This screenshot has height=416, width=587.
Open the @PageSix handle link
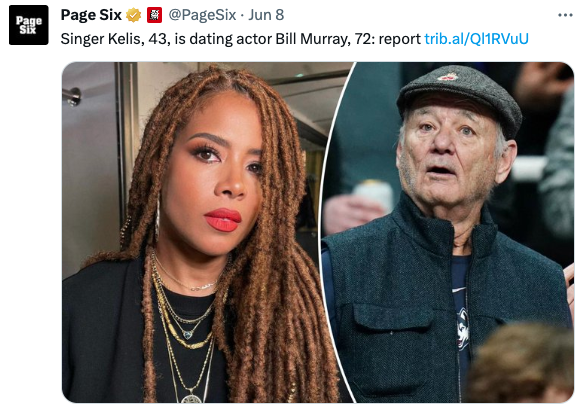[x=202, y=15]
